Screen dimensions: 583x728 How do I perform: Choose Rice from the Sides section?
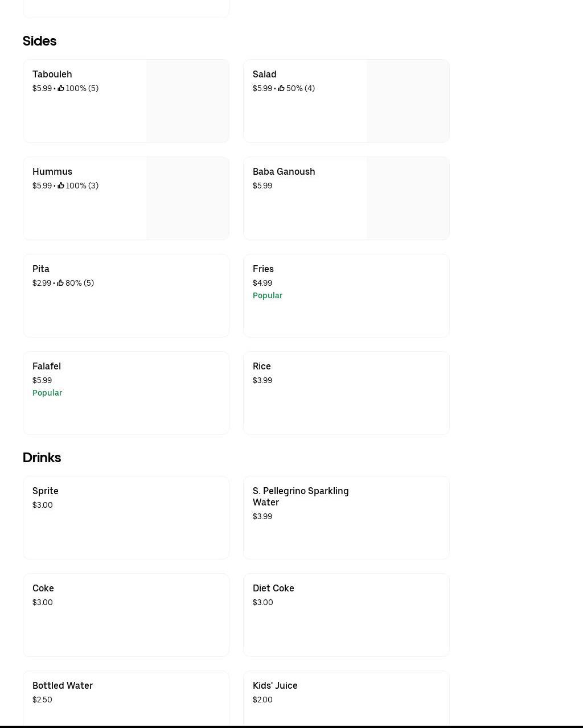point(262,366)
